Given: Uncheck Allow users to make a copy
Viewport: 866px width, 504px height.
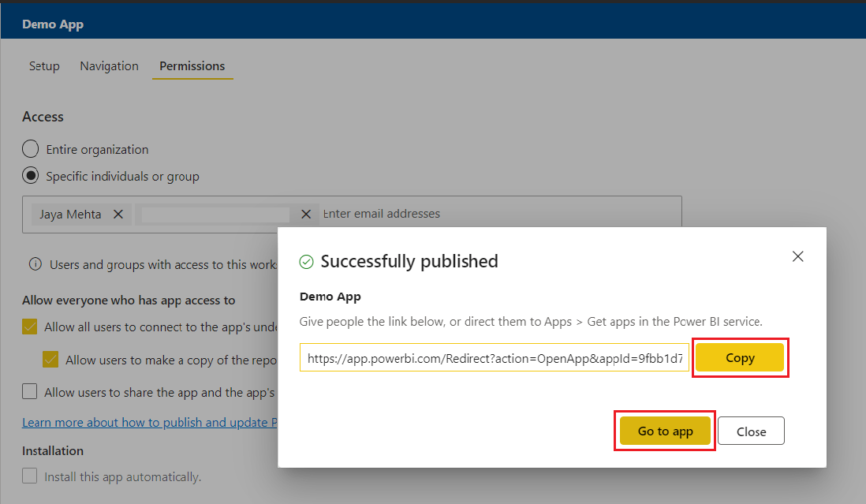Looking at the screenshot, I should pyautogui.click(x=50, y=360).
